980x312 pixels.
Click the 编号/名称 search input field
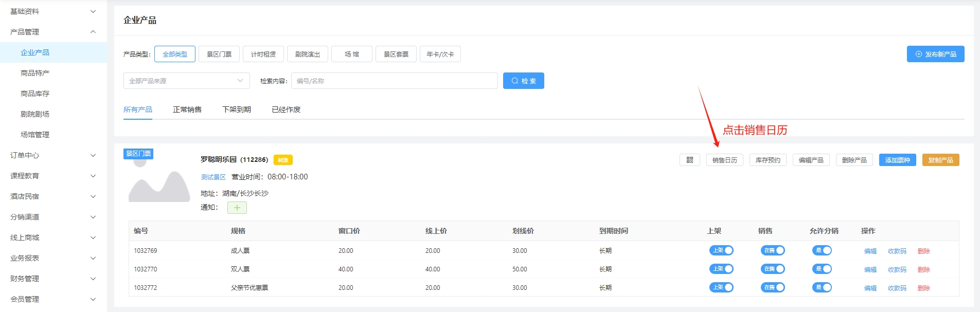(x=394, y=81)
